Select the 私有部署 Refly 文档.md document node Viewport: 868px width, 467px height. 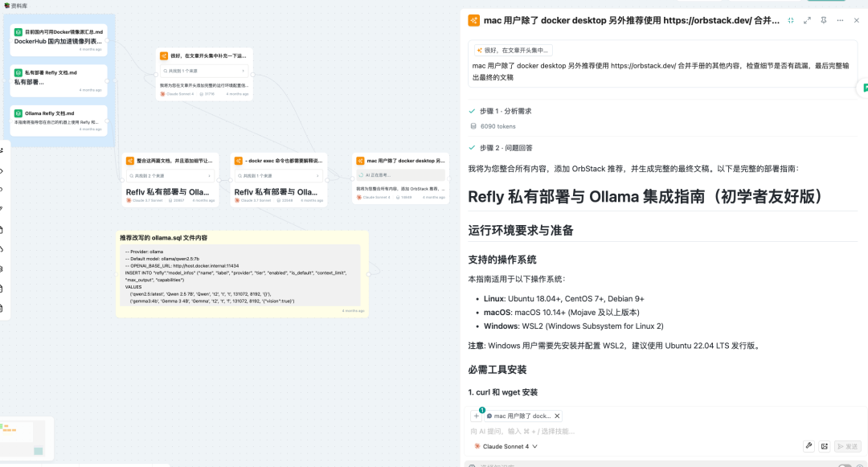click(59, 81)
